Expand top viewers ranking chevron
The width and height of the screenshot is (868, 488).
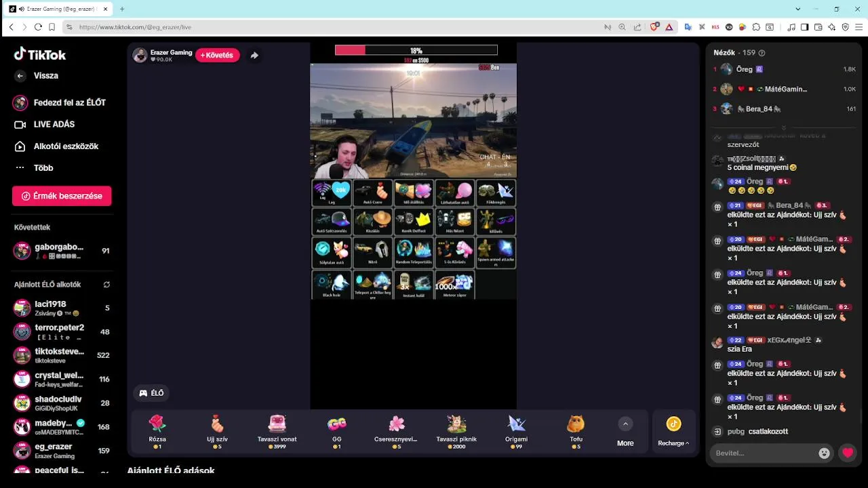click(784, 127)
